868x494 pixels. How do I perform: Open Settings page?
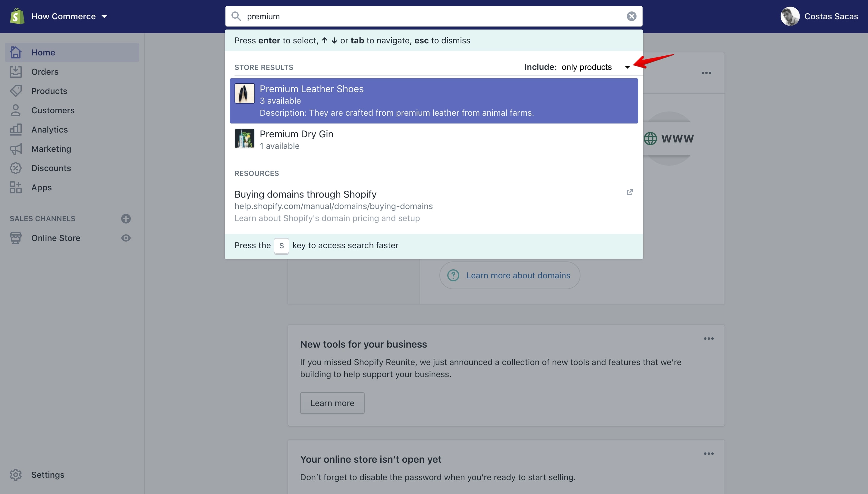(x=72, y=475)
